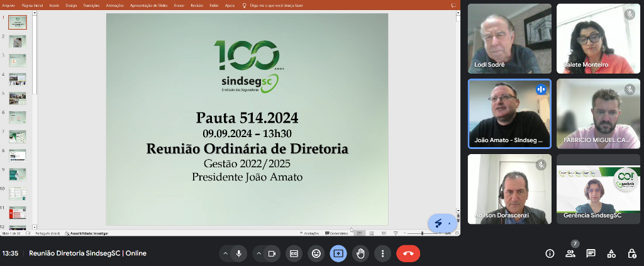Show the participants list
644x266 pixels.
[570, 253]
